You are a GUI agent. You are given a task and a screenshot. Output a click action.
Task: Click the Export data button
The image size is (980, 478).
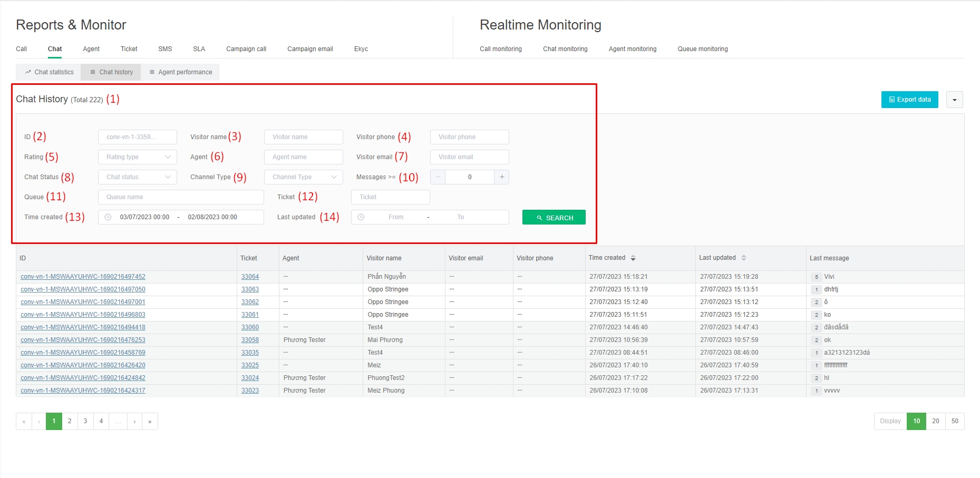click(909, 100)
